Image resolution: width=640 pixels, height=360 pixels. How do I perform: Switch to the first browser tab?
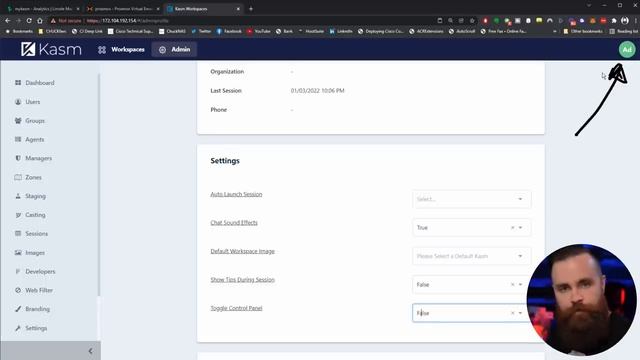(43, 9)
